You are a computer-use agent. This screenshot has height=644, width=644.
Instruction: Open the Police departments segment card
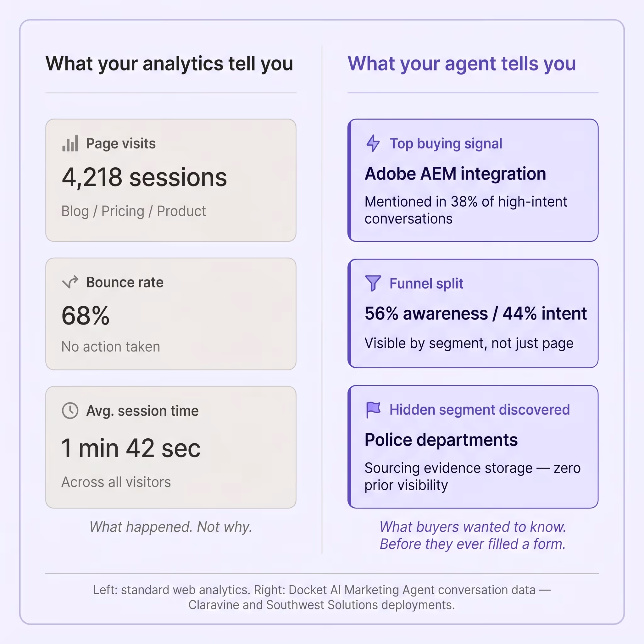click(x=473, y=447)
